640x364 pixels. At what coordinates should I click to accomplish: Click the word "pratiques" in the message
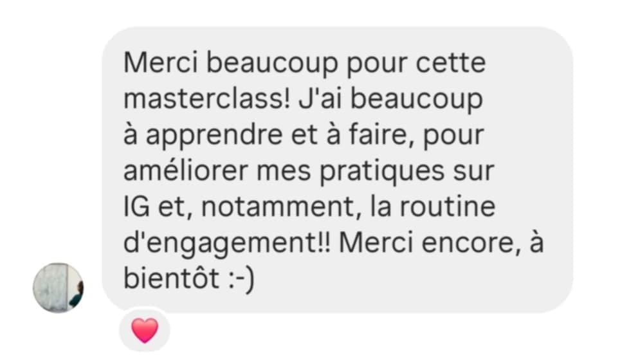coord(382,172)
